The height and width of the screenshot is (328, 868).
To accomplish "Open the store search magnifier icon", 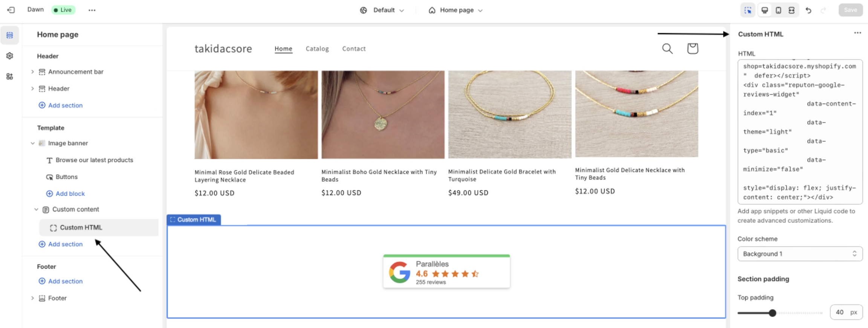I will pyautogui.click(x=667, y=49).
